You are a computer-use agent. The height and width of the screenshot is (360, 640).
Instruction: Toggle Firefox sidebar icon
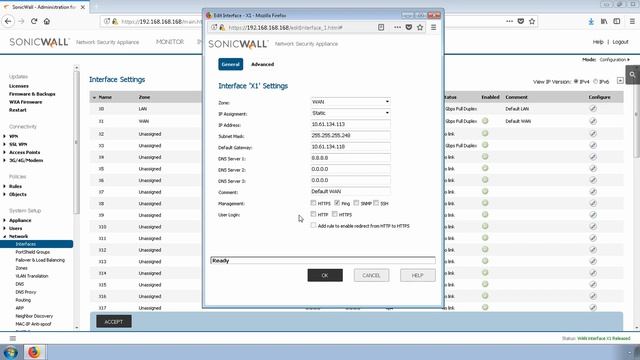(x=617, y=21)
